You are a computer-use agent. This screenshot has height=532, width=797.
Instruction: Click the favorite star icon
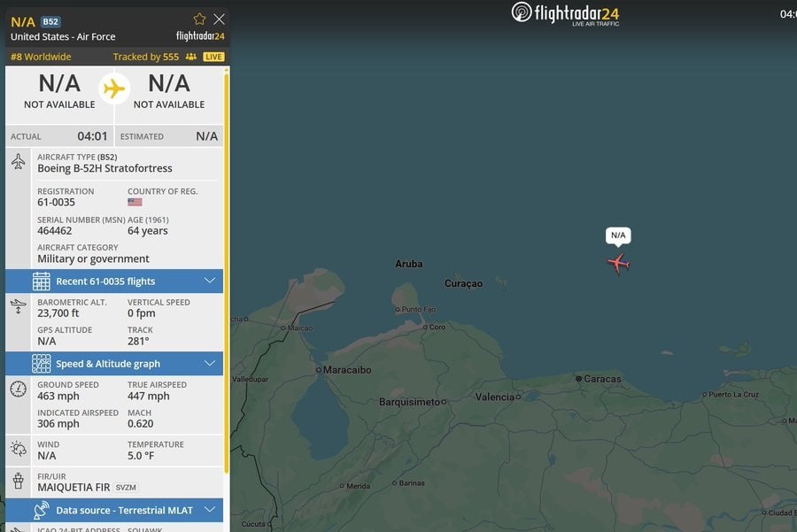pos(199,19)
